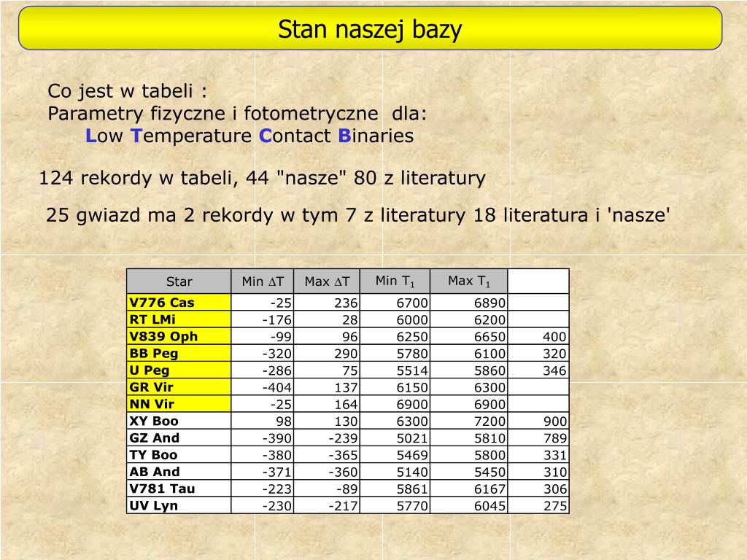Click the difference value 400

(x=554, y=337)
